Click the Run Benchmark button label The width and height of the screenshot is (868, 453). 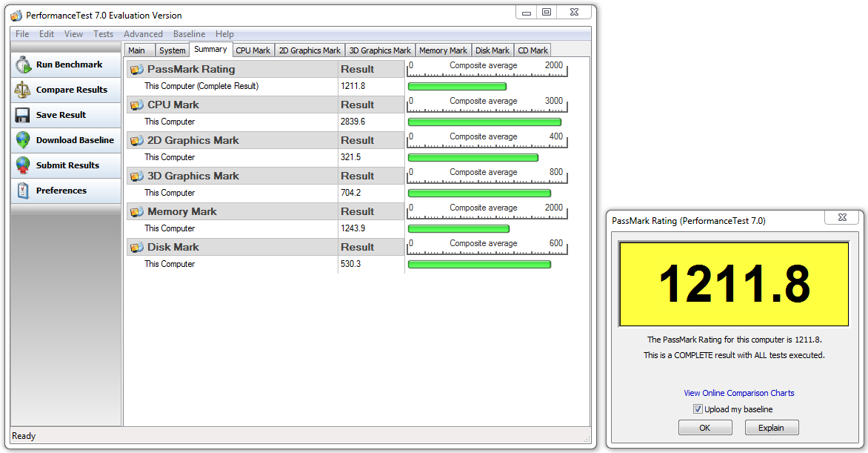[69, 65]
